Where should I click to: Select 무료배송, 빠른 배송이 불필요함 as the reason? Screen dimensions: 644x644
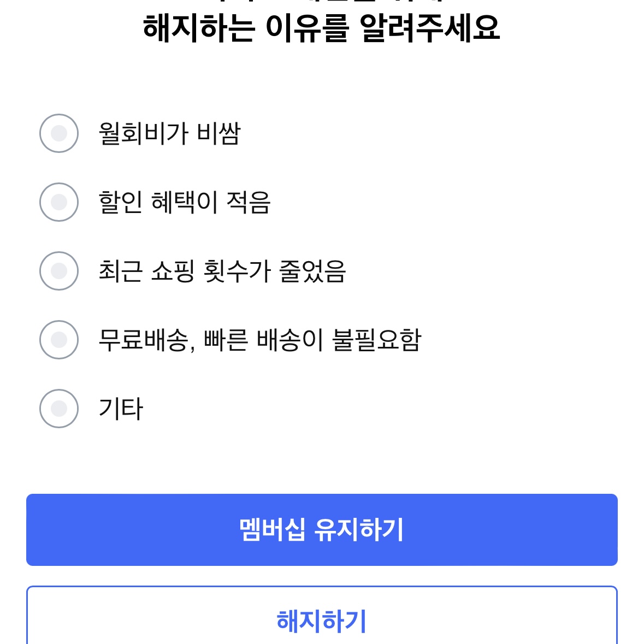[58, 339]
